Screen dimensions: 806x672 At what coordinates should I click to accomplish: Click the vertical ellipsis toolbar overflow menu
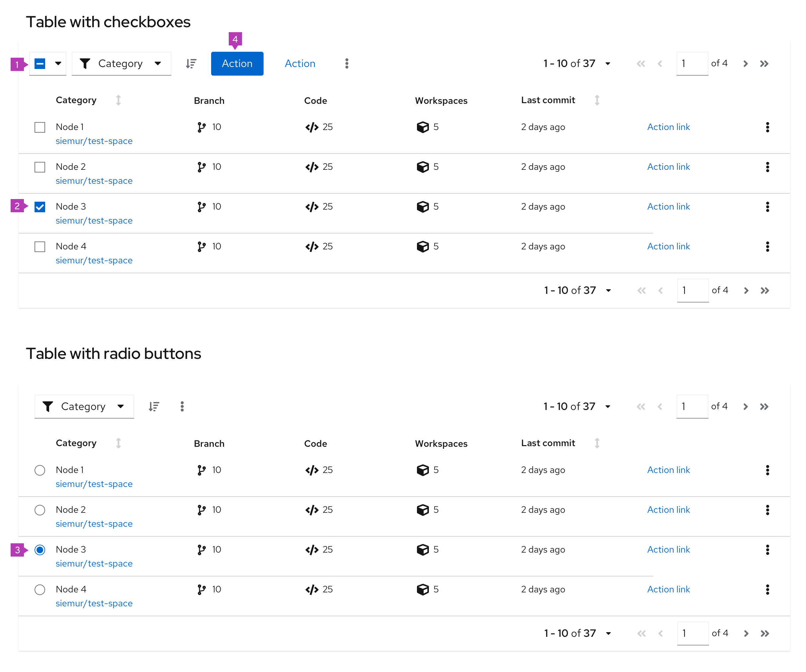(x=347, y=64)
